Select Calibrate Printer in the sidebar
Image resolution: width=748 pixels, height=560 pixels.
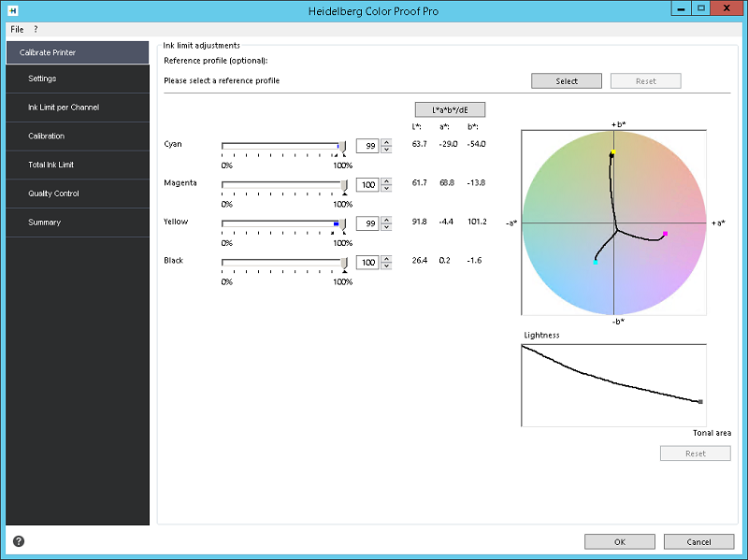point(78,52)
